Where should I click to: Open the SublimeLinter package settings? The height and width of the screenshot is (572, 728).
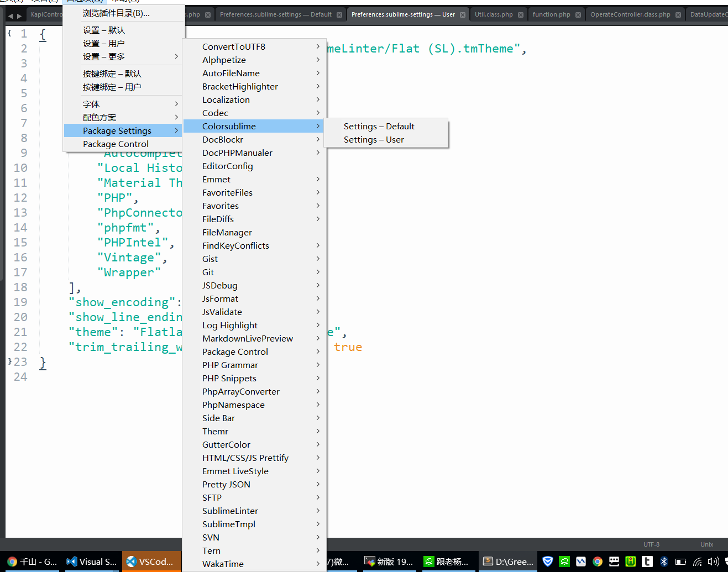tap(254, 511)
